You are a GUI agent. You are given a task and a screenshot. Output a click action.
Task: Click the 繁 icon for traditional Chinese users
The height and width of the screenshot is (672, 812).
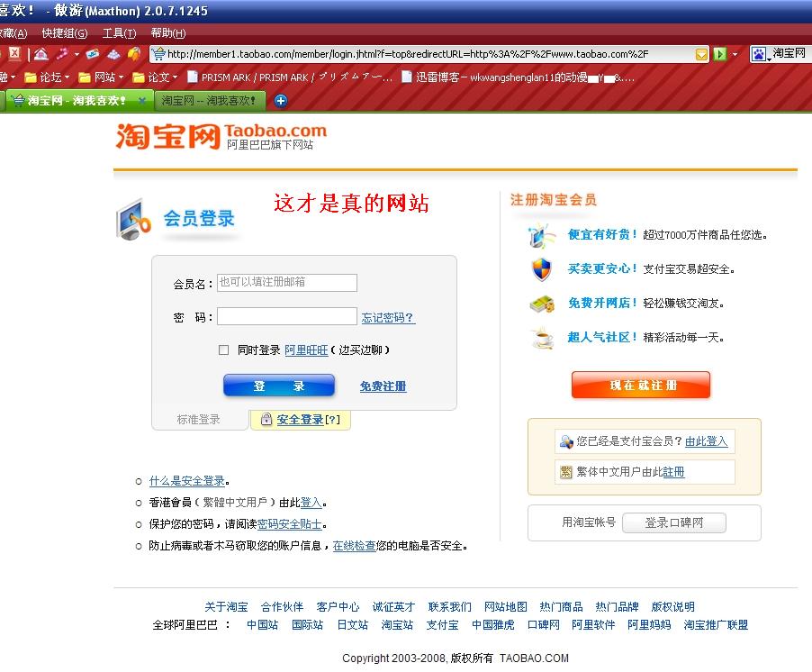[x=565, y=472]
